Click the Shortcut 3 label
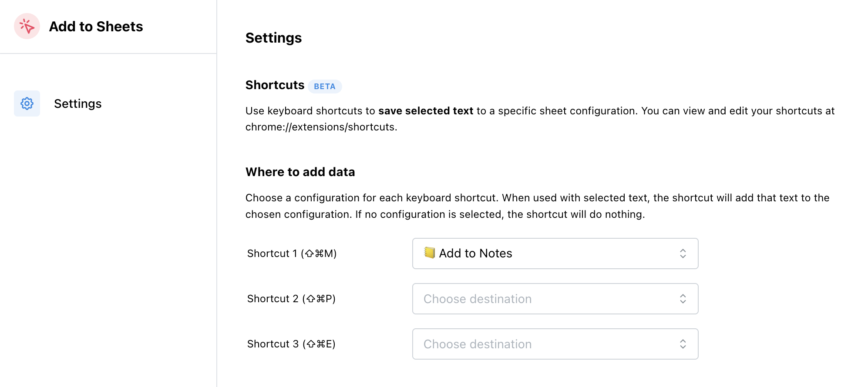This screenshot has height=387, width=868. pos(291,344)
